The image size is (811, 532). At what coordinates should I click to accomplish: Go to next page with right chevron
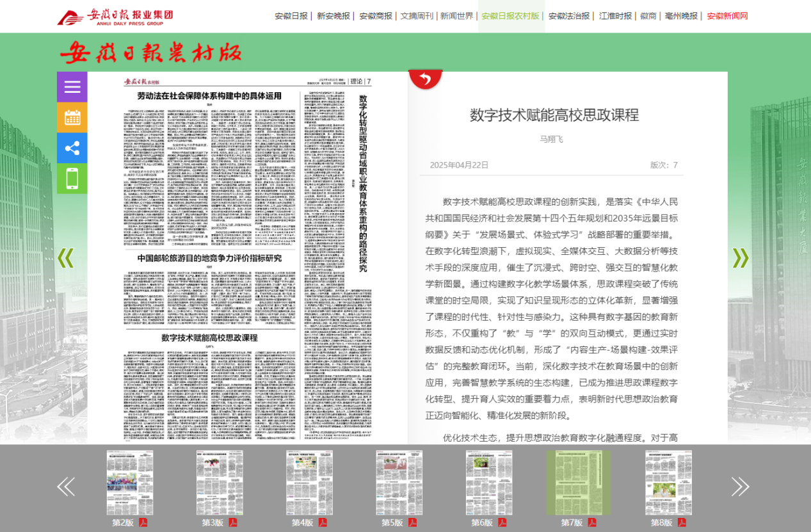pyautogui.click(x=740, y=257)
